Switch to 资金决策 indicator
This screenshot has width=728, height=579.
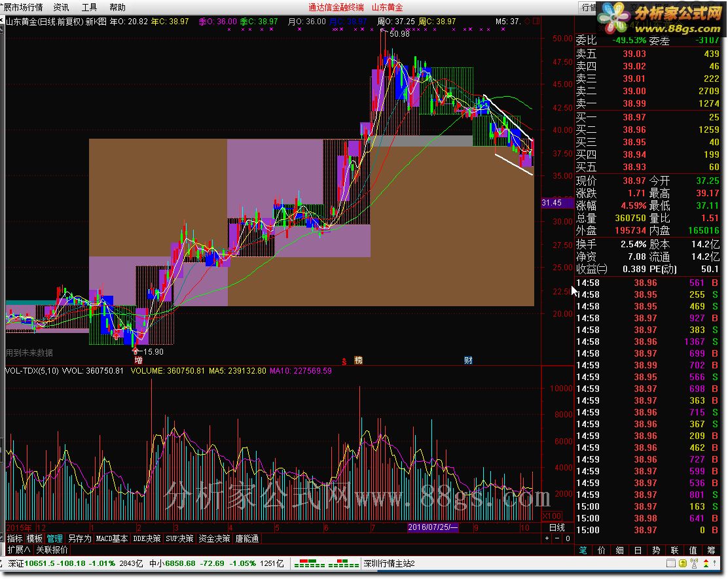pyautogui.click(x=214, y=538)
